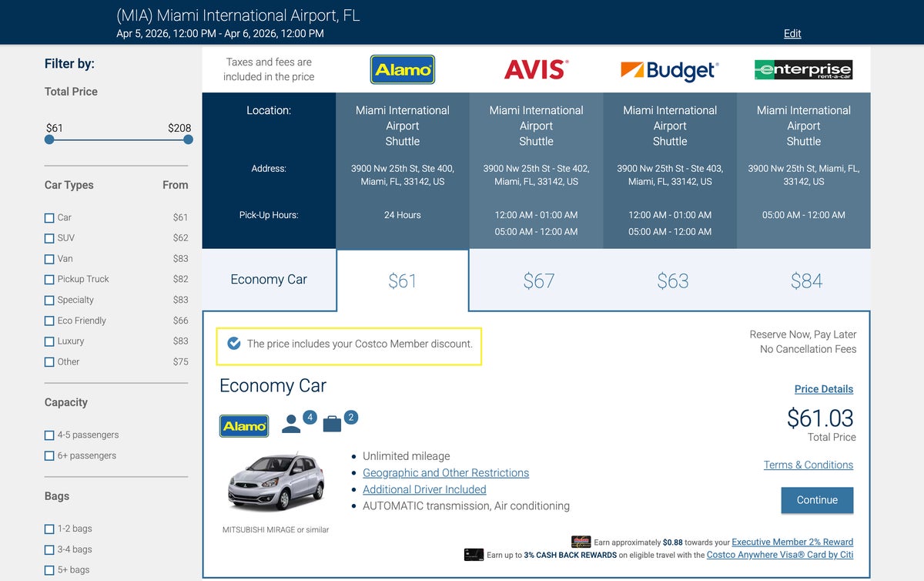Screen dimensions: 924x581
Task: Click the Edit link in the header
Action: pyautogui.click(x=792, y=33)
